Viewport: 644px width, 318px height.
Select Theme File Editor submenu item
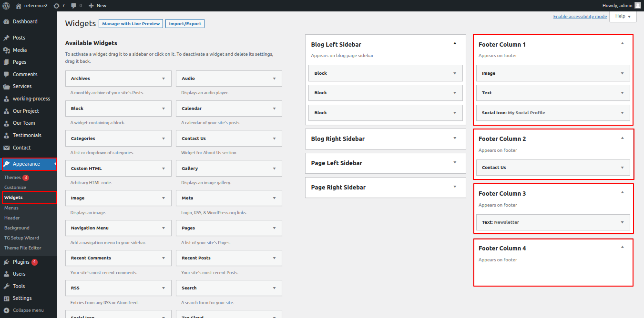pyautogui.click(x=23, y=248)
